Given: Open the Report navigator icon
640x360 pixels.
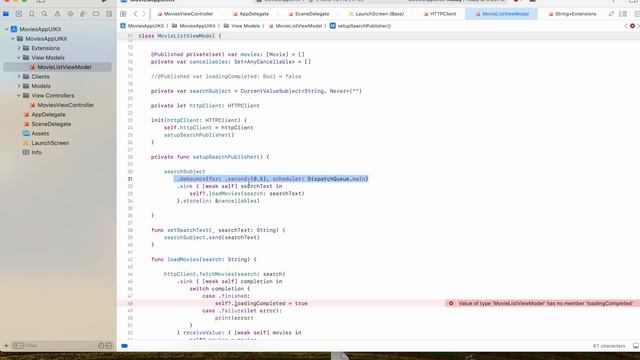Looking at the screenshot, I should (x=109, y=14).
